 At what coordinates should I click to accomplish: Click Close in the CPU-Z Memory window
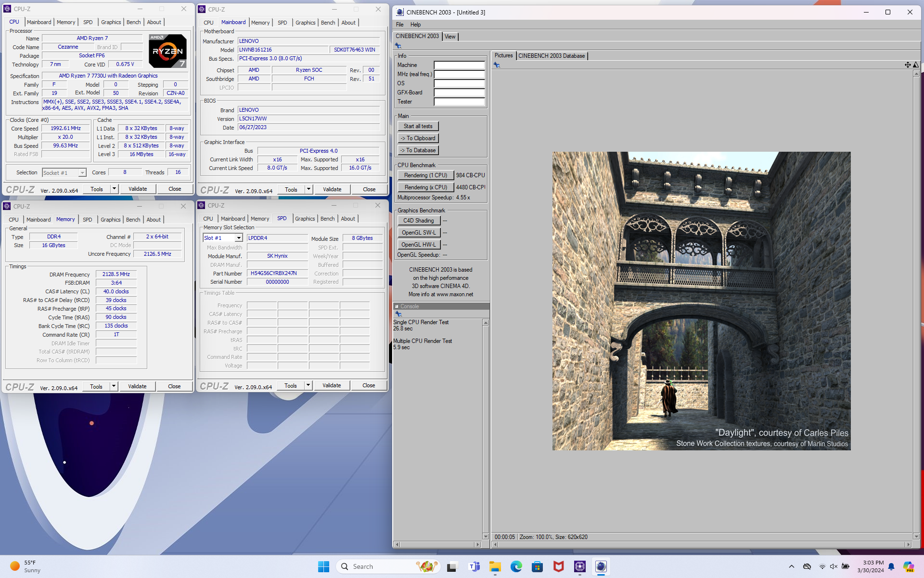[174, 386]
